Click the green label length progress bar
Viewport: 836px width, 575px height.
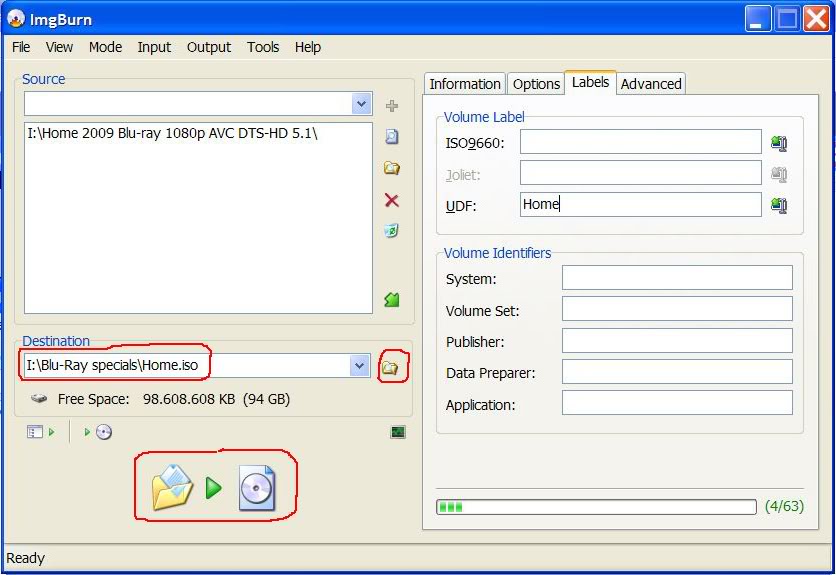click(x=596, y=507)
